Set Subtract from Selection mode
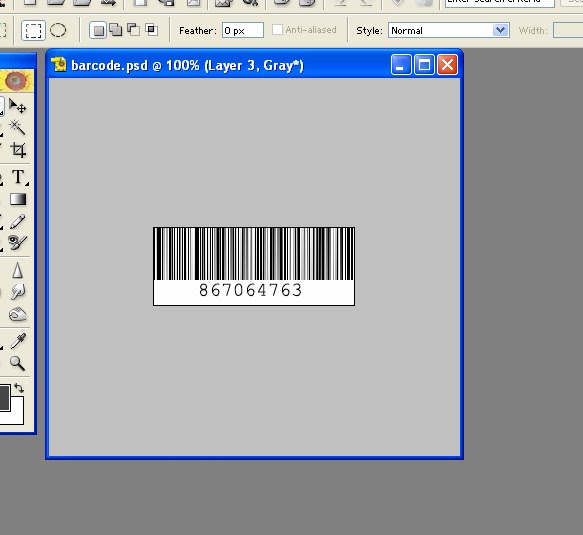 [133, 30]
